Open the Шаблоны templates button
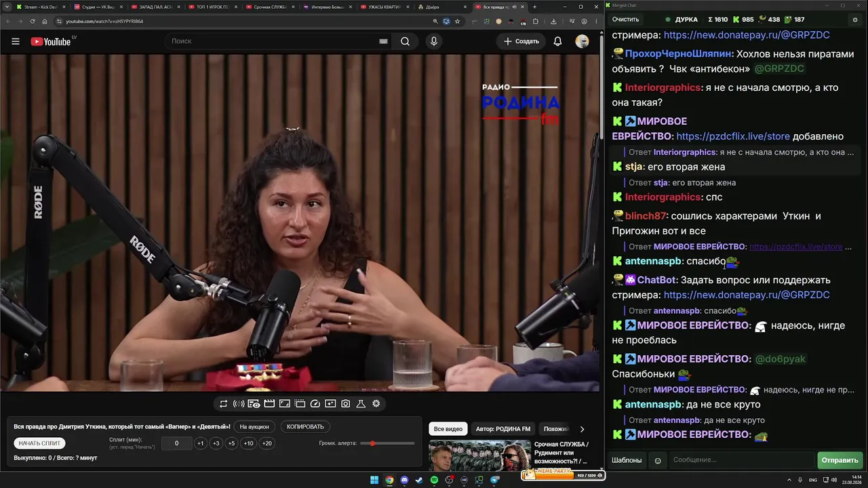 [627, 460]
